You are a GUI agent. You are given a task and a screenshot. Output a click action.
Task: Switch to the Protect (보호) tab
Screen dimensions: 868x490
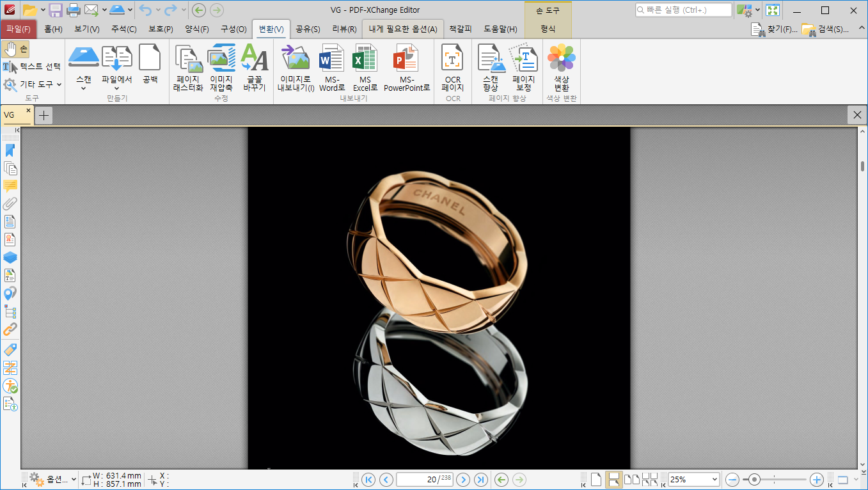pos(161,29)
